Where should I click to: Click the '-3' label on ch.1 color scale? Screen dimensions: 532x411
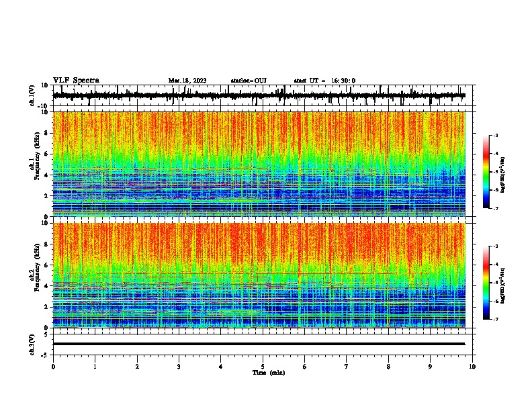(495, 135)
